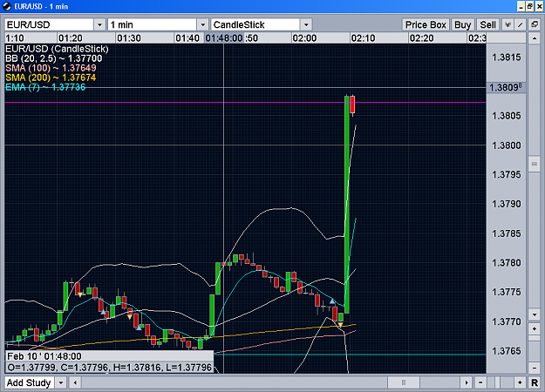Click the 02:10 time axis label
545x392 pixels.
tap(364, 37)
